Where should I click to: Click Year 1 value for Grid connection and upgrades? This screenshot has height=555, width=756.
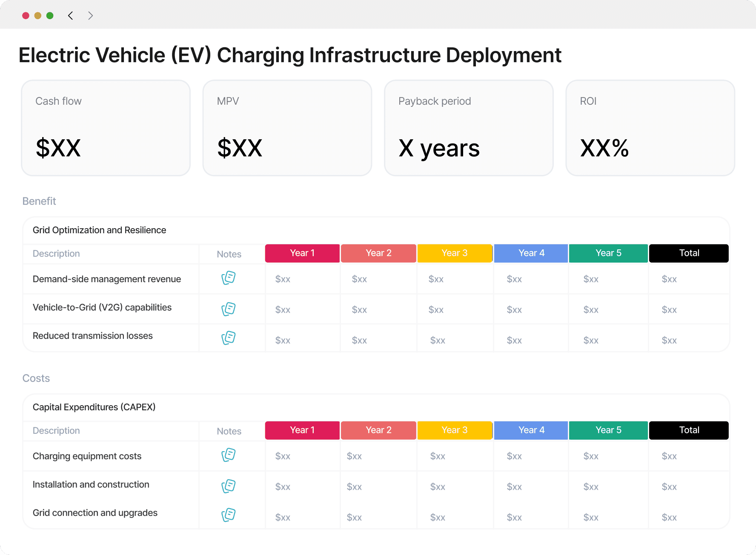click(x=283, y=518)
